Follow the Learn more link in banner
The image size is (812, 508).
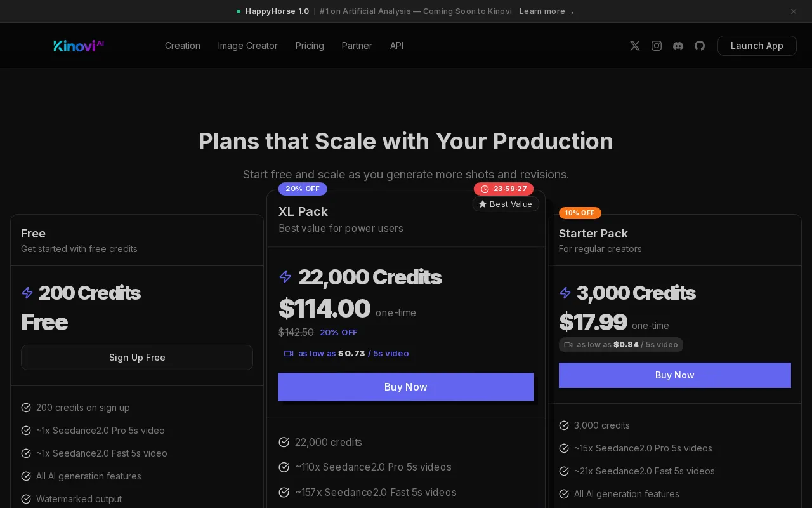[547, 11]
